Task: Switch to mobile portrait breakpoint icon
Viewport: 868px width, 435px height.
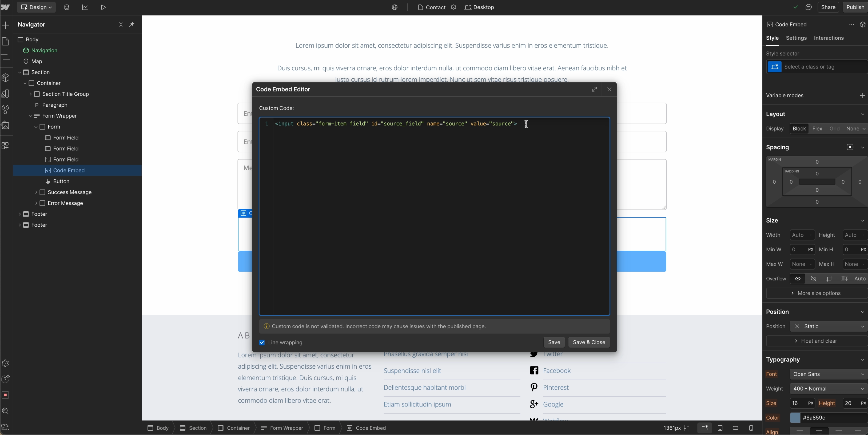Action: (751, 428)
